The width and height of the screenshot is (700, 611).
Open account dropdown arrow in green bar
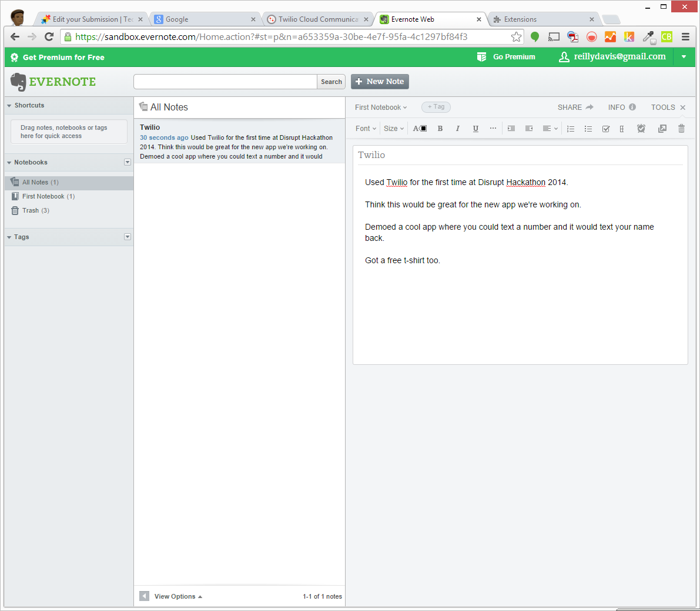(684, 56)
